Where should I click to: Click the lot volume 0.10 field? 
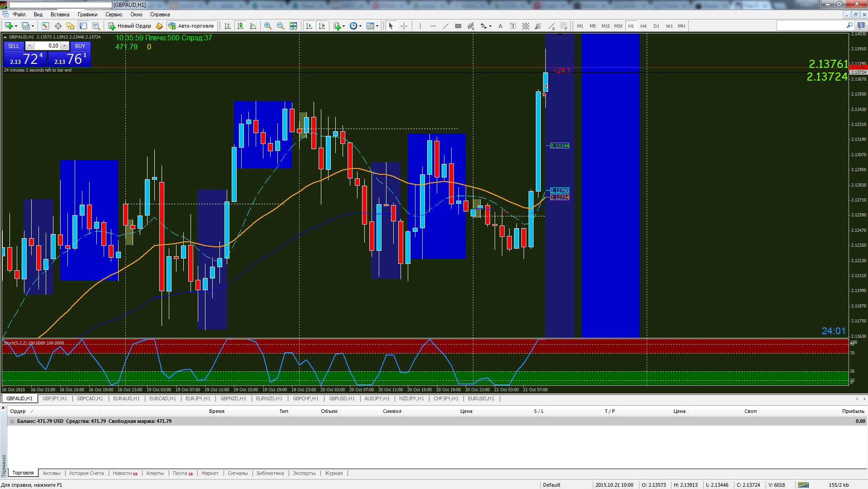pyautogui.click(x=48, y=46)
